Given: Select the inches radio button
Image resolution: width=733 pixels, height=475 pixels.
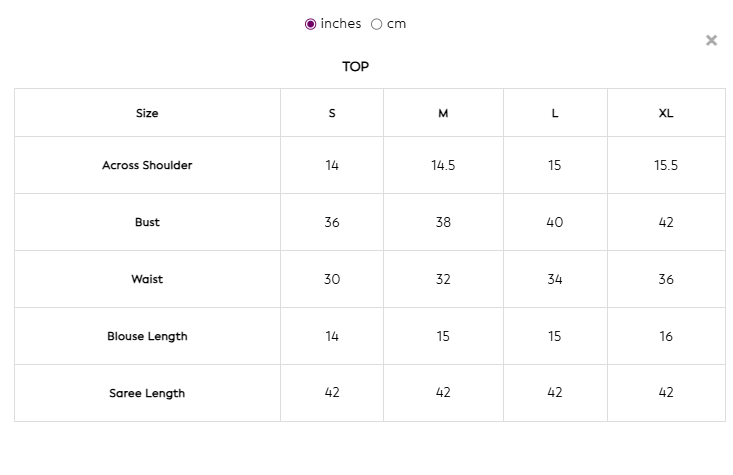Looking at the screenshot, I should click(x=311, y=24).
